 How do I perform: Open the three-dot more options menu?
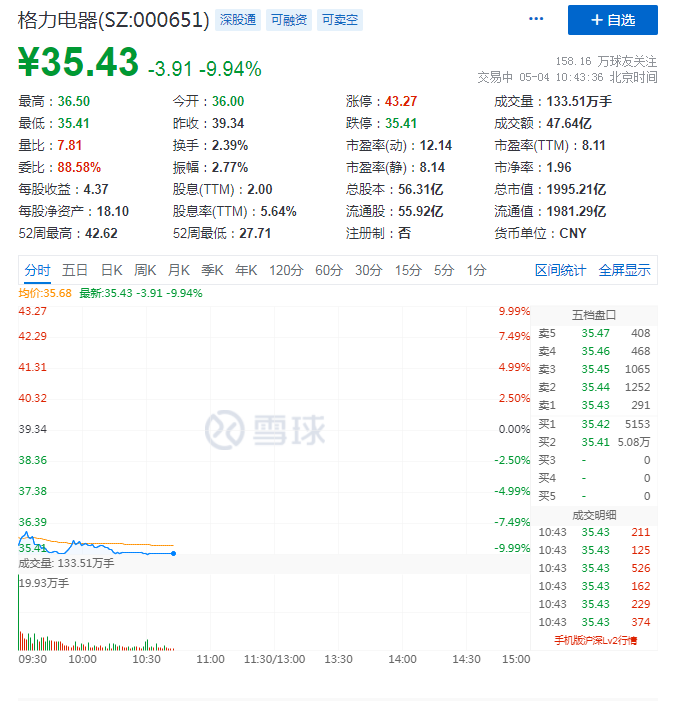537,20
